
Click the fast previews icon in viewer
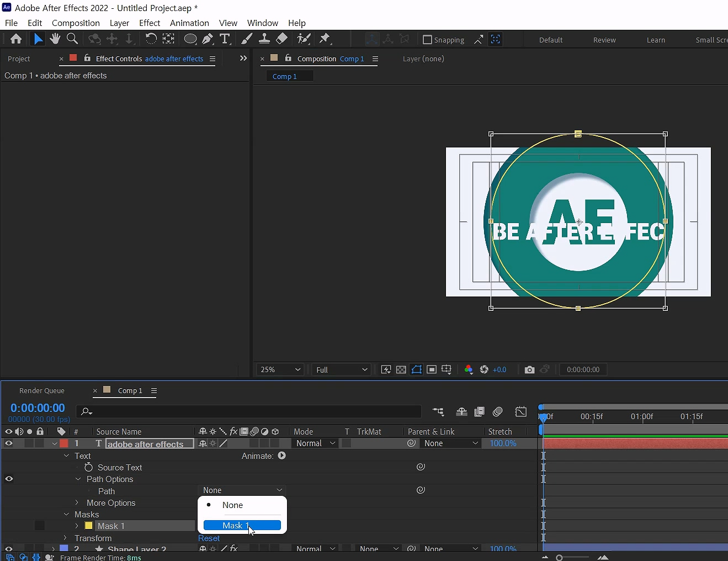click(x=386, y=369)
